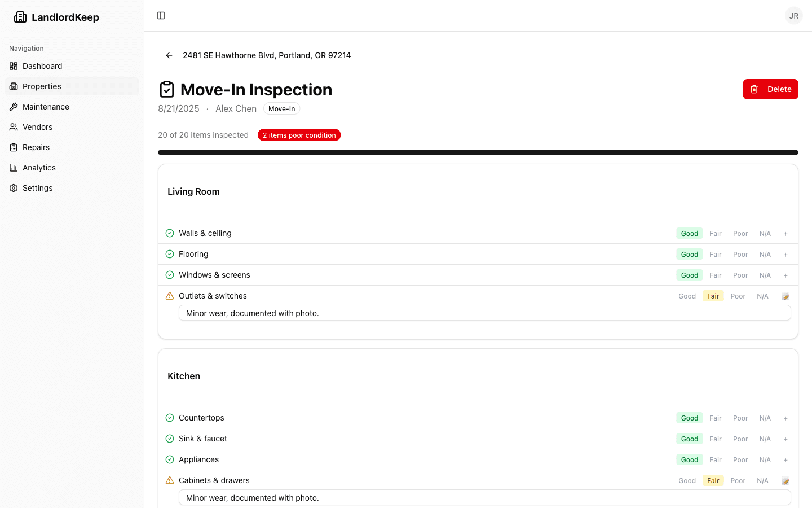This screenshot has height=508, width=812.
Task: Click the edit-note icon beside Cabinets & drawers
Action: pos(785,480)
